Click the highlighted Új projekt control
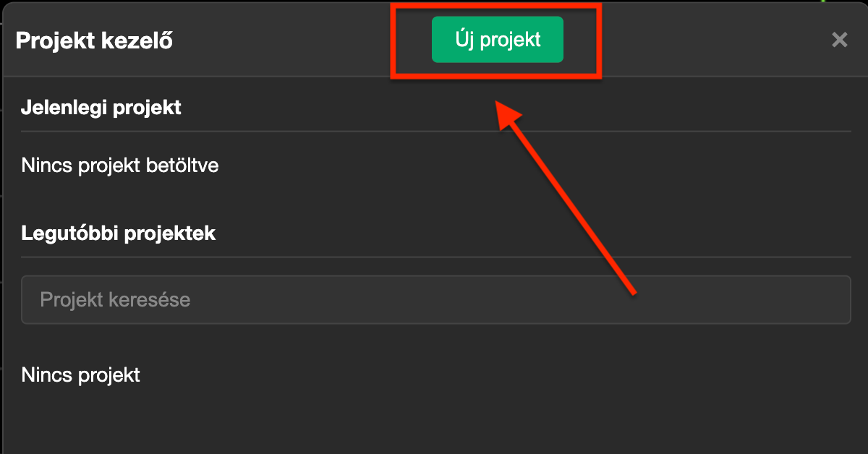The width and height of the screenshot is (868, 454). pyautogui.click(x=497, y=39)
